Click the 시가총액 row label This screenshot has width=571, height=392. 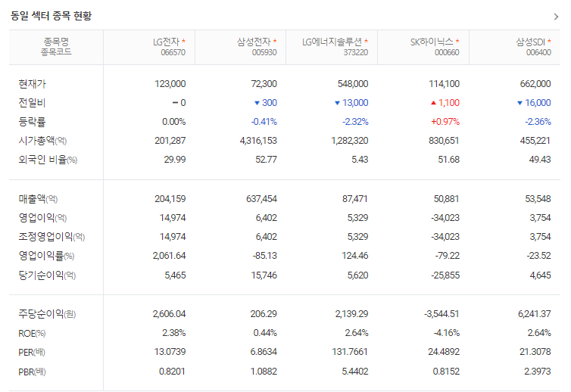pyautogui.click(x=42, y=141)
